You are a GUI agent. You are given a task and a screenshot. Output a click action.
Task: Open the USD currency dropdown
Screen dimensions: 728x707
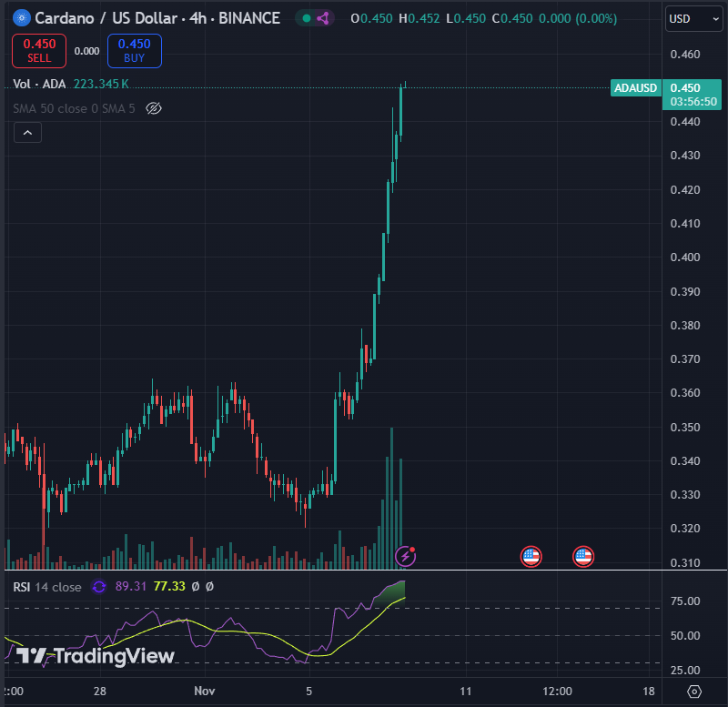click(693, 18)
